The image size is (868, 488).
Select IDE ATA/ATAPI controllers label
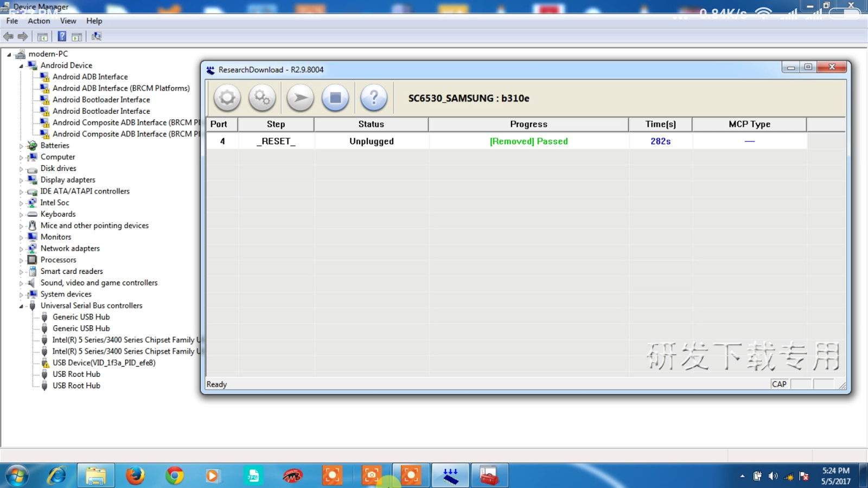click(x=85, y=191)
